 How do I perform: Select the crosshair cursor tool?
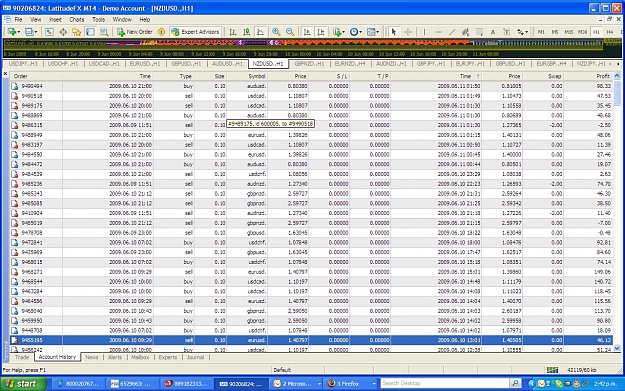[408, 32]
